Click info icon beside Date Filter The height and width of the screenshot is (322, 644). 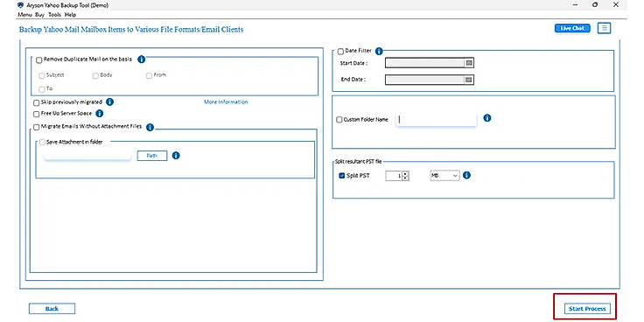379,52
